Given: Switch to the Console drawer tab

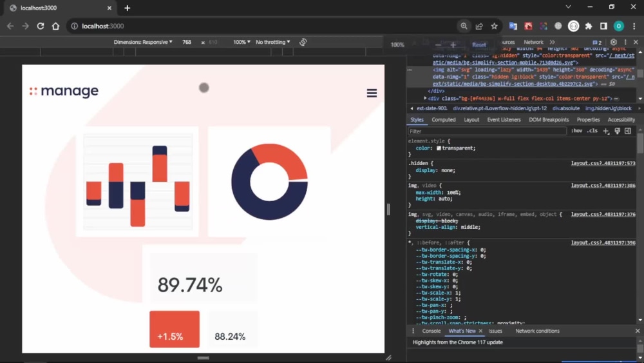Looking at the screenshot, I should pyautogui.click(x=431, y=331).
